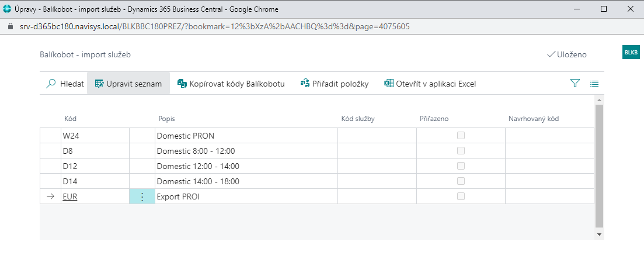This screenshot has width=644, height=255.
Task: Click the Kód column header
Action: point(70,119)
